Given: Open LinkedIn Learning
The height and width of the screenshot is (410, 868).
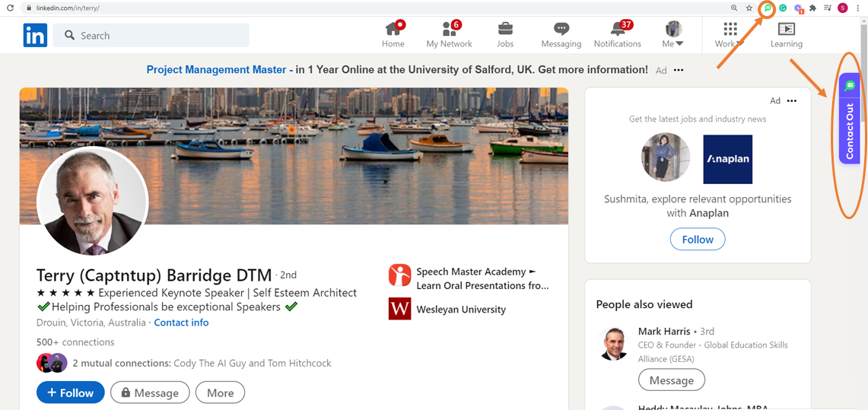Looking at the screenshot, I should (x=786, y=34).
